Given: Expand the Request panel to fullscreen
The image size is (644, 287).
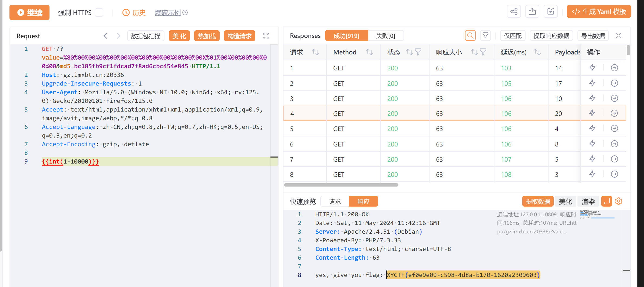Looking at the screenshot, I should 266,36.
